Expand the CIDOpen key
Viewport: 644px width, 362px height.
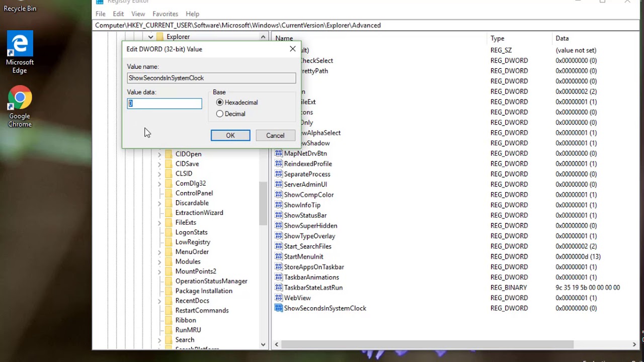point(159,154)
